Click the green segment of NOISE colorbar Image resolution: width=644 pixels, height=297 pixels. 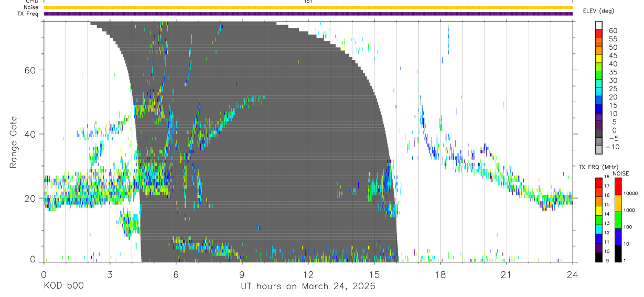(617, 219)
